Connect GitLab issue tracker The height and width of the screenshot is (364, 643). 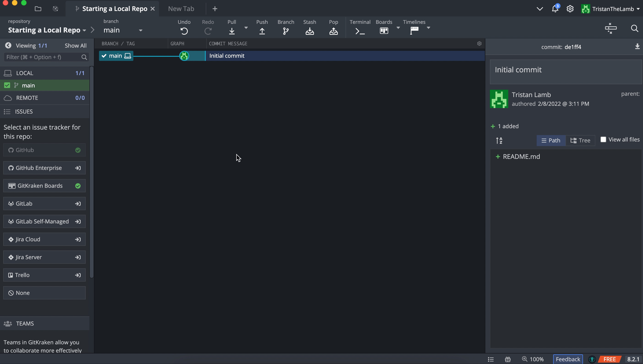(44, 204)
